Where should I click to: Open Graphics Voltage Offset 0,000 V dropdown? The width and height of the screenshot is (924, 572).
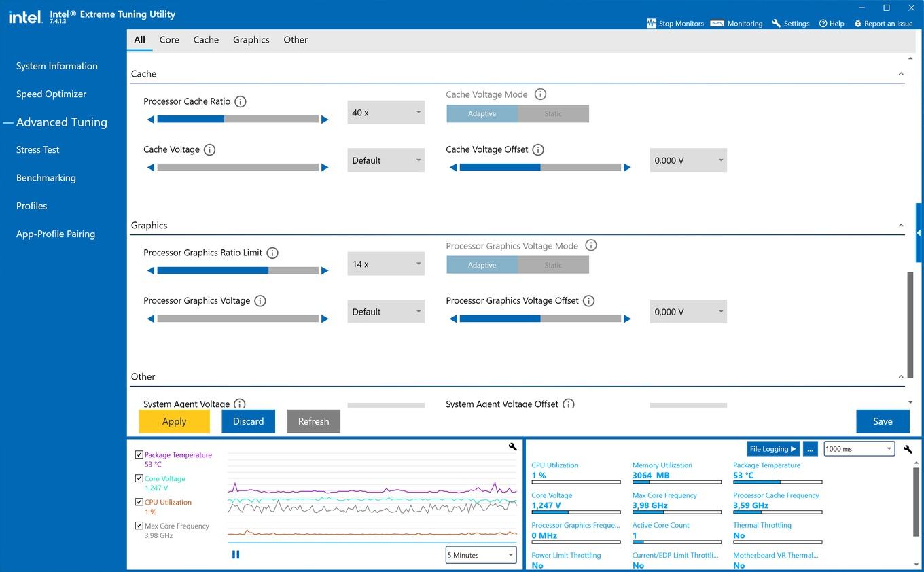(x=688, y=312)
